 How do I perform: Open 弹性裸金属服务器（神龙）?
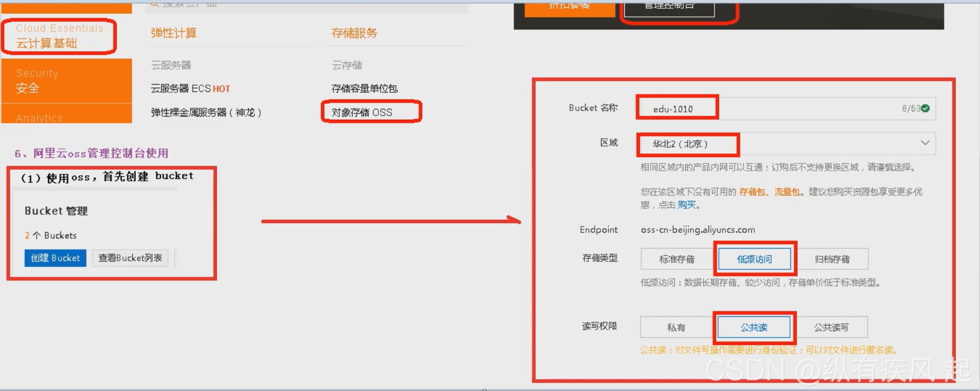pos(206,112)
